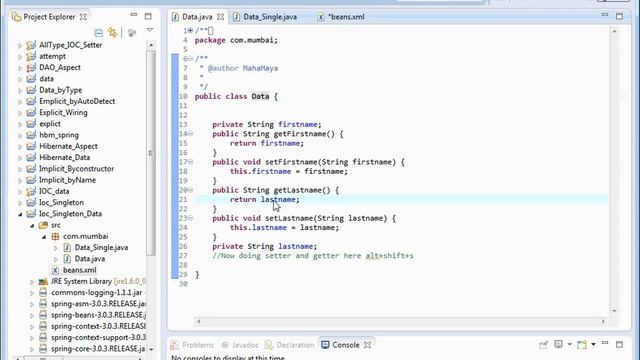Collapse setLastname fold at line 23
The height and width of the screenshot is (360, 640).
click(x=190, y=218)
